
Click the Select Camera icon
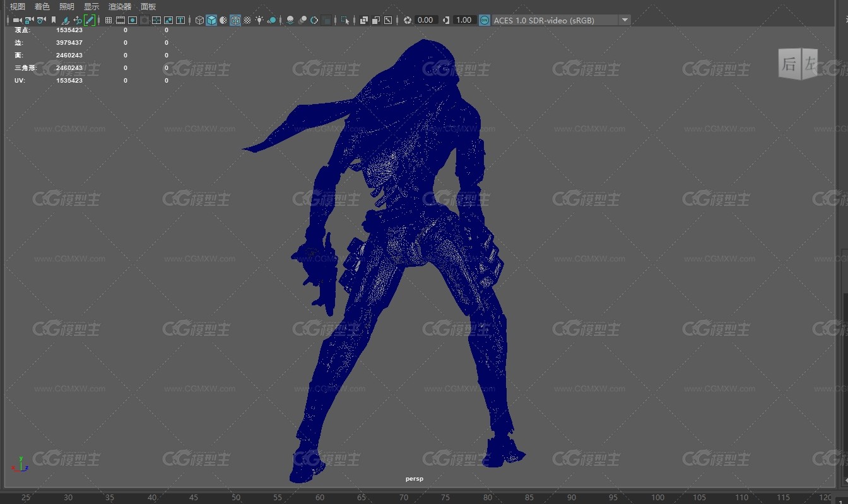[x=17, y=20]
